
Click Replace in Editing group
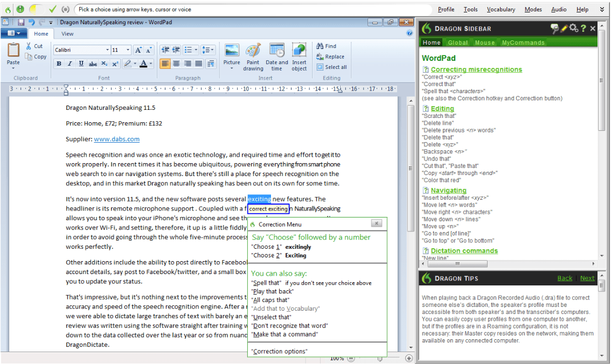[330, 57]
